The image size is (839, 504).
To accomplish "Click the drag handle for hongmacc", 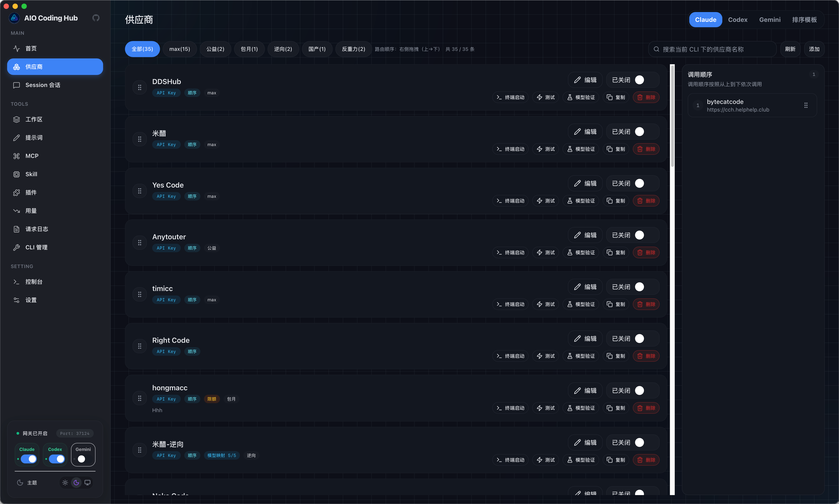I will tap(140, 398).
